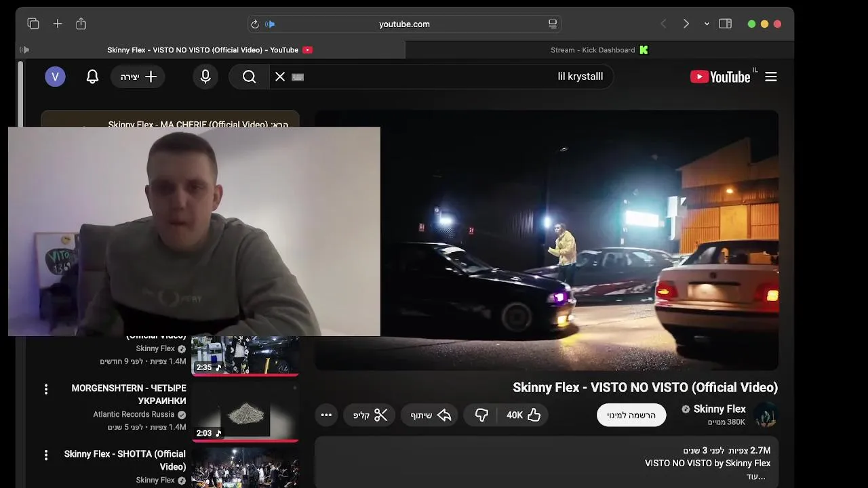Click the video title VISTO NO VISTO

(x=645, y=387)
